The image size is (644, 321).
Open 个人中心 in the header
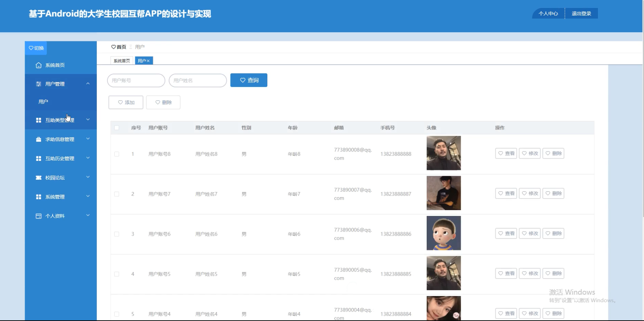(x=548, y=13)
